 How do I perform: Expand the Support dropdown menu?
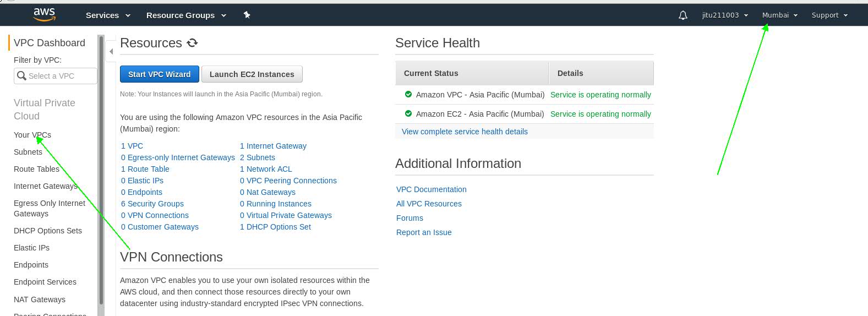(829, 15)
